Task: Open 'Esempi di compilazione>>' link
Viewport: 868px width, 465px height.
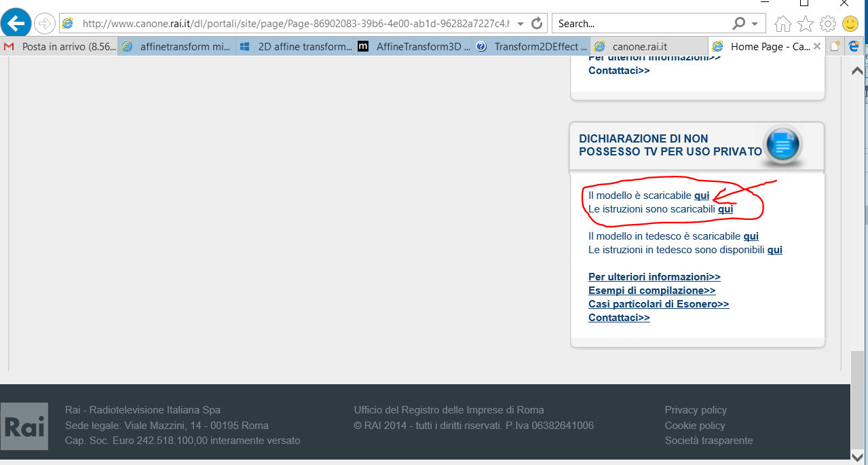Action: (652, 291)
